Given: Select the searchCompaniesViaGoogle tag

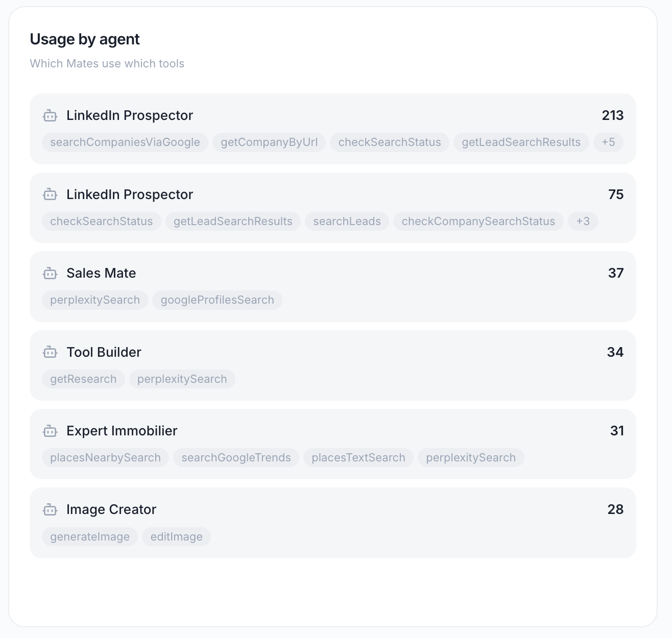Looking at the screenshot, I should 125,142.
